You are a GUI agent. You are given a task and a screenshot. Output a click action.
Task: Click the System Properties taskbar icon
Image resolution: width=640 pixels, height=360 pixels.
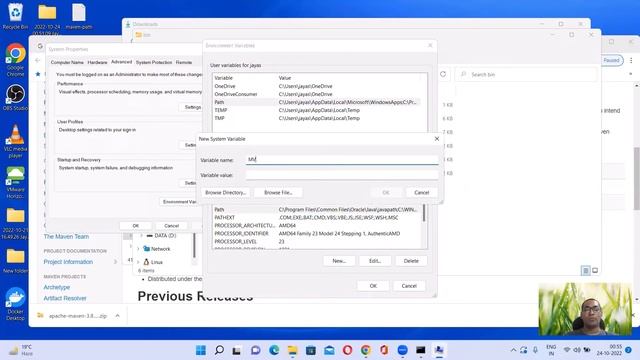pyautogui.click(x=439, y=350)
